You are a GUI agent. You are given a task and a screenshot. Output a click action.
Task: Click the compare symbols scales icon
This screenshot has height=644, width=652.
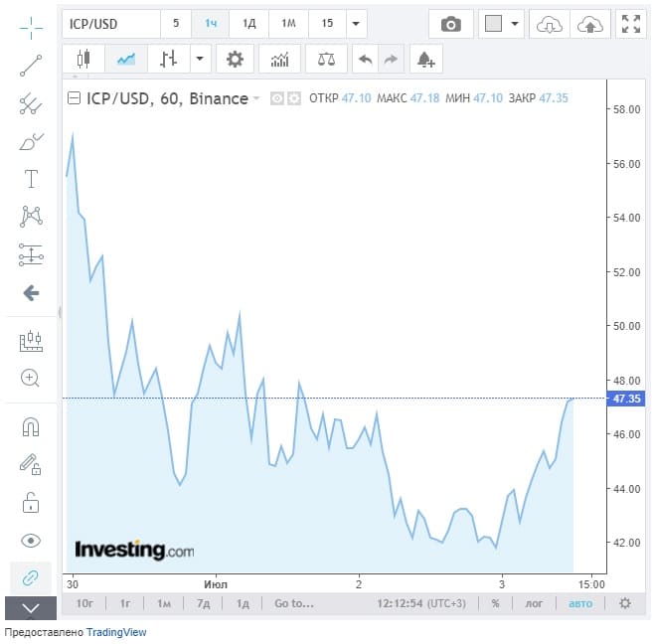coord(326,60)
